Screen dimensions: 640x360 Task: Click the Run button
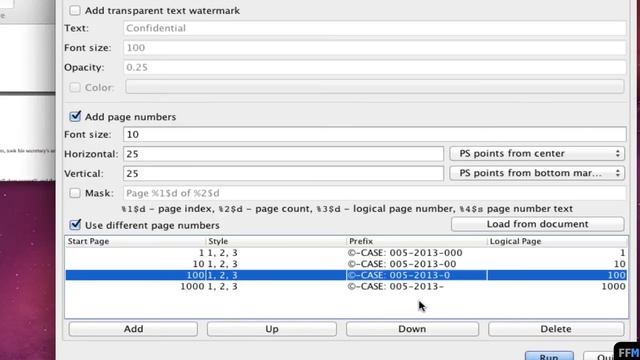pyautogui.click(x=549, y=356)
